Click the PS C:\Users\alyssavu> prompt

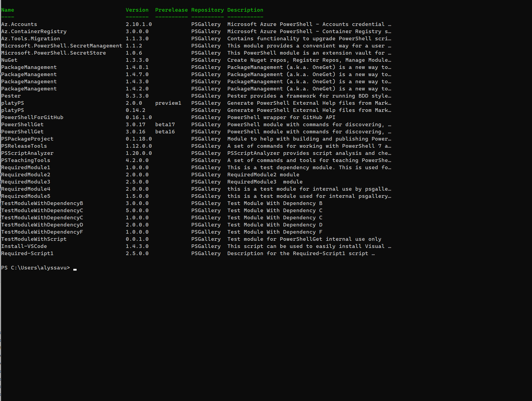(x=35, y=268)
